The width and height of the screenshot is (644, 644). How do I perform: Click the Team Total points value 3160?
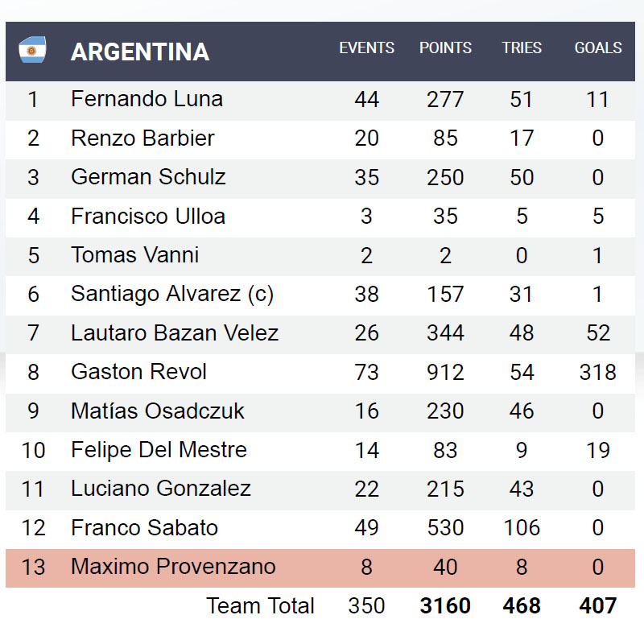pyautogui.click(x=445, y=606)
